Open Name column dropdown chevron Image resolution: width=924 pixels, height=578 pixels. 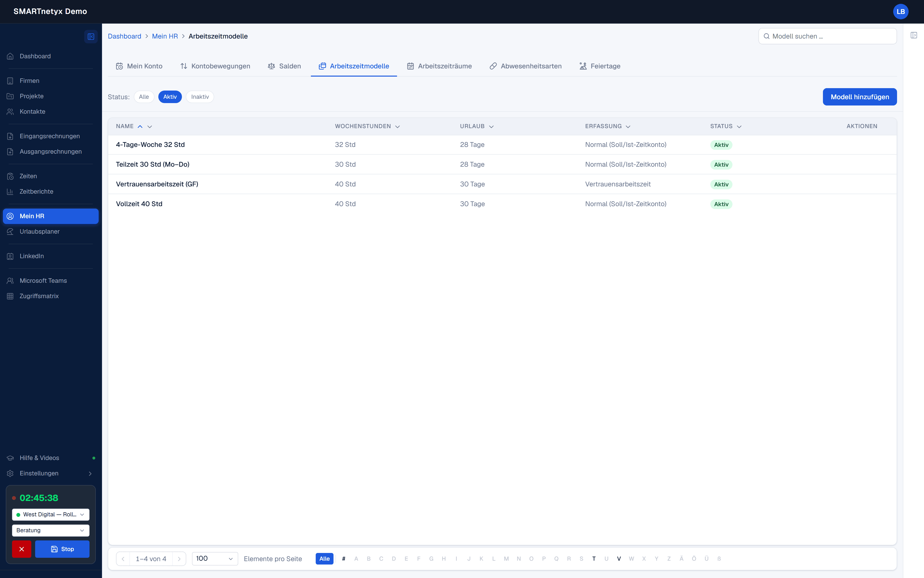pos(150,126)
